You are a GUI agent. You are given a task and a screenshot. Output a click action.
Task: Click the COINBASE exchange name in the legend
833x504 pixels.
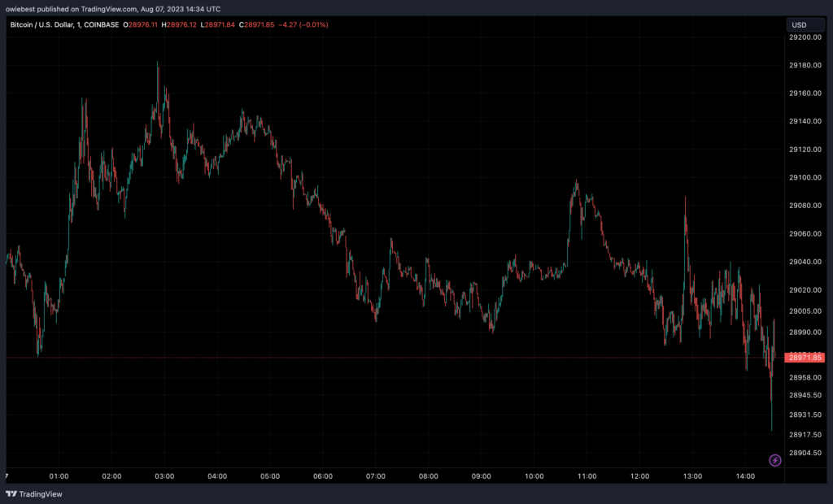[x=99, y=25]
